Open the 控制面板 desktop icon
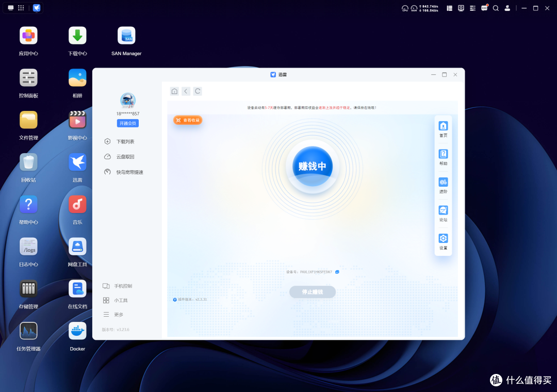Screen dimensions: 557x392 pyautogui.click(x=28, y=78)
